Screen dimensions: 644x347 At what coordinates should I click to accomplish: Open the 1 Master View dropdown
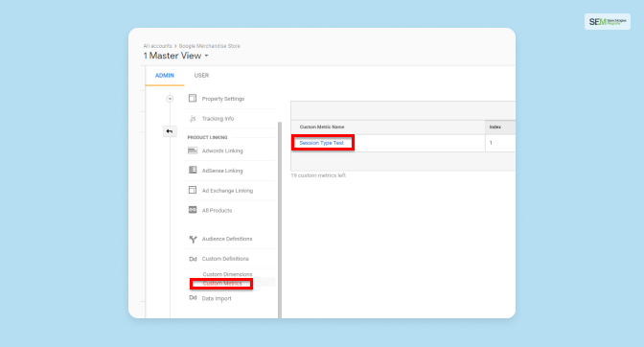click(x=175, y=56)
